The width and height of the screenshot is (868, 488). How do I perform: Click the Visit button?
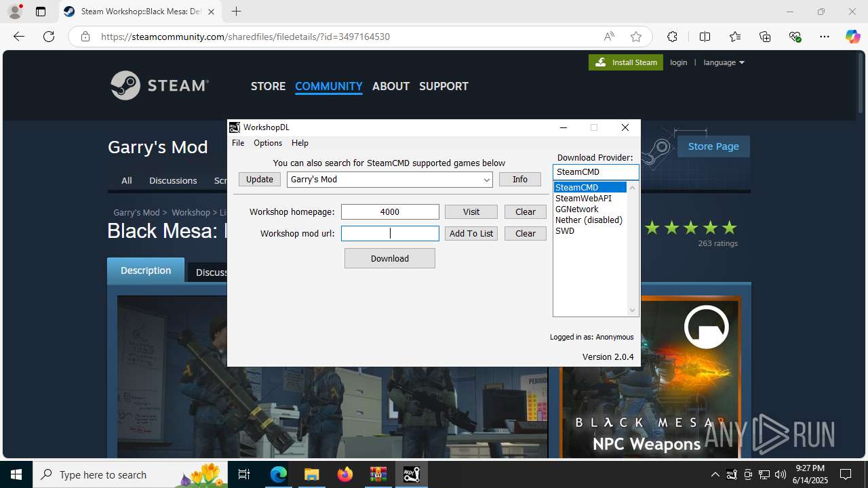point(471,212)
